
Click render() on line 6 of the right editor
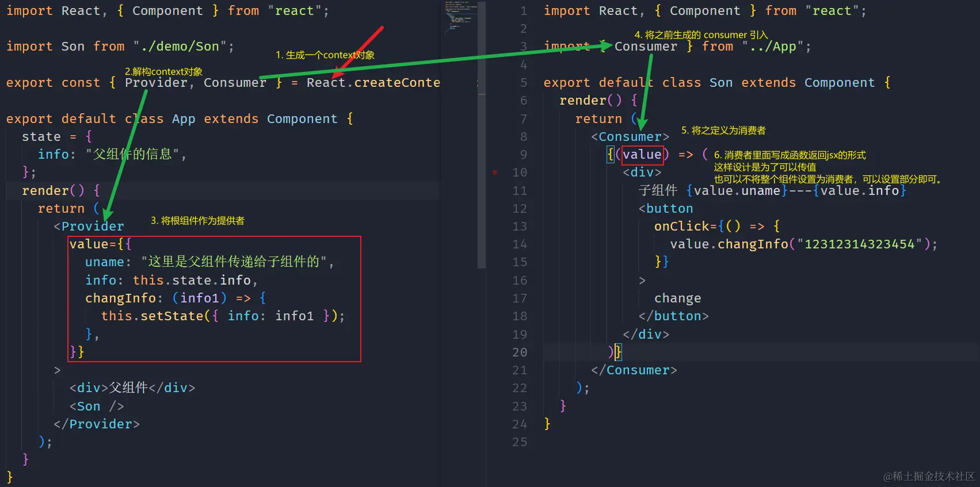tap(590, 101)
